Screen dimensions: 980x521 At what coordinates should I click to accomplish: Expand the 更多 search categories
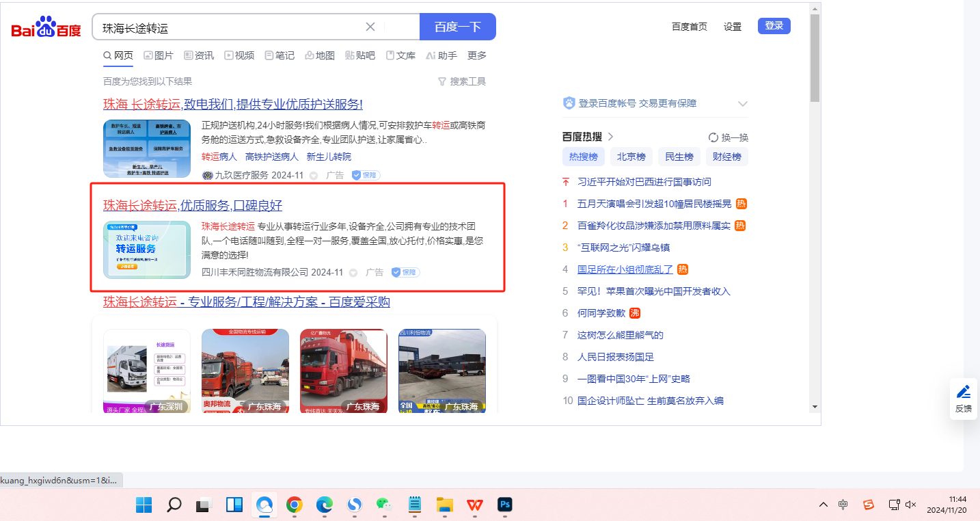click(477, 55)
